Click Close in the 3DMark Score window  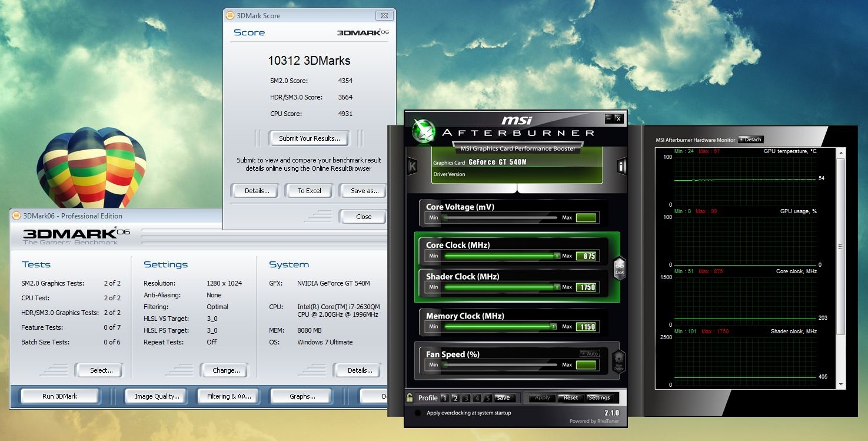(x=364, y=217)
